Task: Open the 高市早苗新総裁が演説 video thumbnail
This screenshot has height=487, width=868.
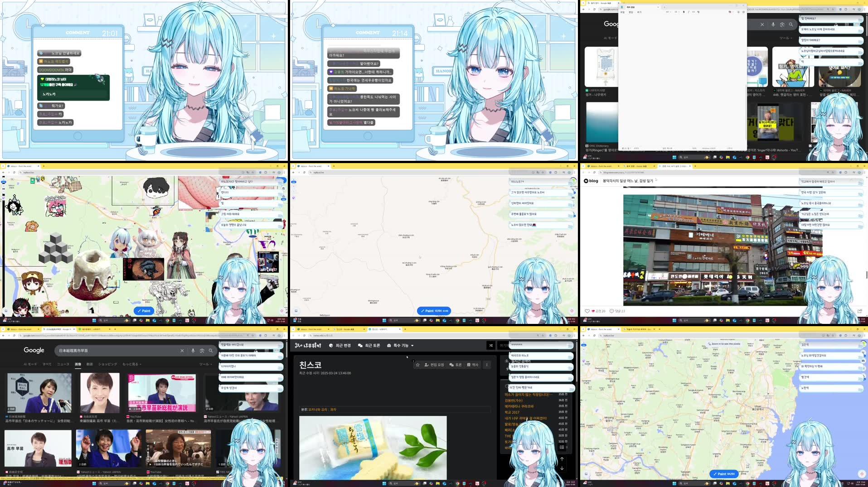Action: 162,393
